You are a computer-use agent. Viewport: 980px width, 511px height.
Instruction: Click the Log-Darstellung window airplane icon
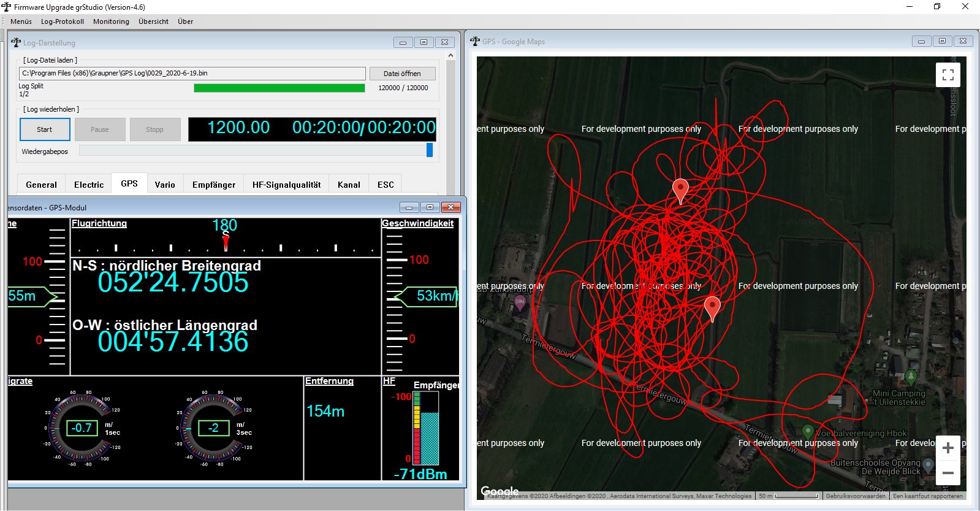16,42
